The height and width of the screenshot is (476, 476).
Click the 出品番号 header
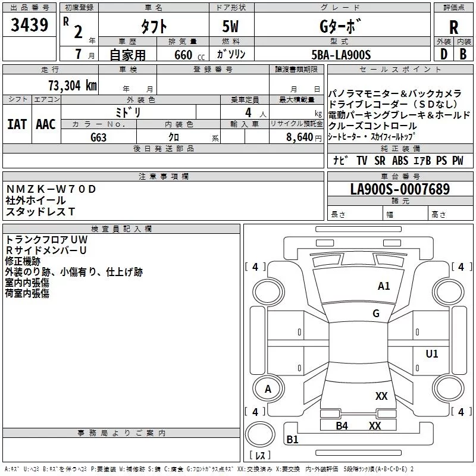29,8
